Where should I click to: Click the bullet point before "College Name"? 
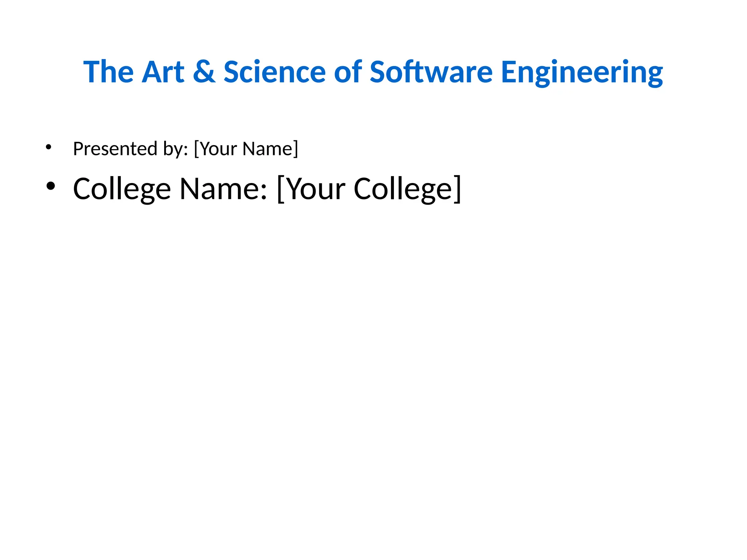click(51, 186)
